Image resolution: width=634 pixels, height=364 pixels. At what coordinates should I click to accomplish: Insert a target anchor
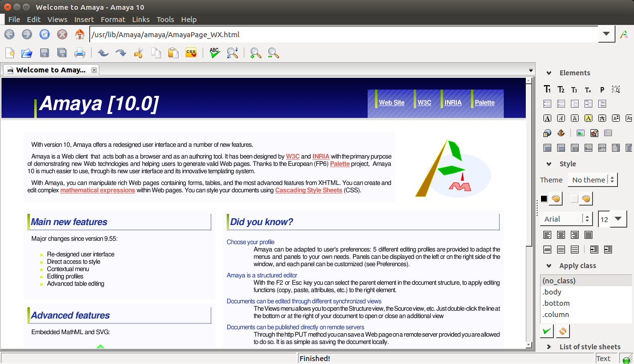pyautogui.click(x=561, y=133)
